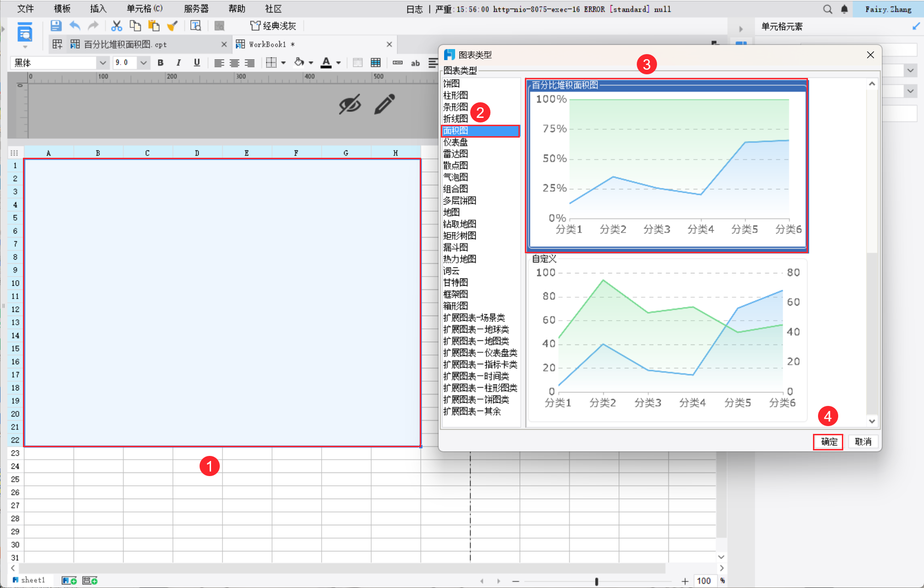This screenshot has width=924, height=588.
Task: Click the notification bell icon
Action: (844, 9)
